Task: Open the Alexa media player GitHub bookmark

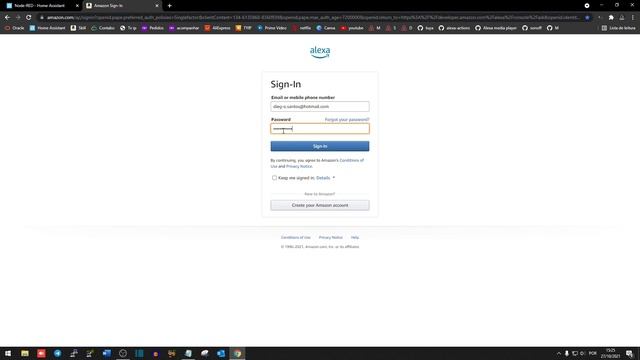Action: click(496, 28)
